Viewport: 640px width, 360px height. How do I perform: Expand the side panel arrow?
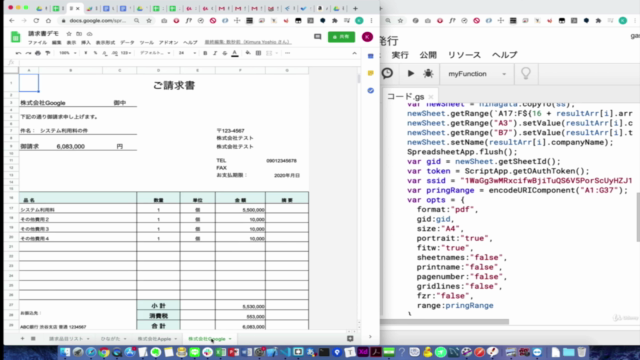click(371, 337)
